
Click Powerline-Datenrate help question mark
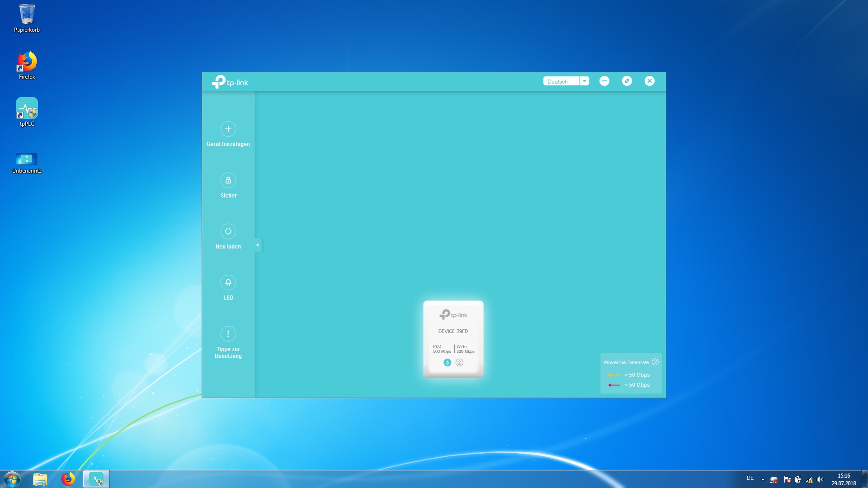tap(655, 362)
